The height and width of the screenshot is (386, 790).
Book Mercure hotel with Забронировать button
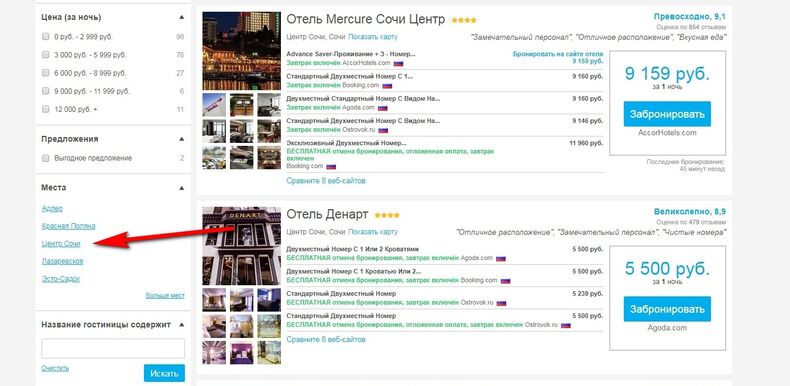tap(667, 114)
